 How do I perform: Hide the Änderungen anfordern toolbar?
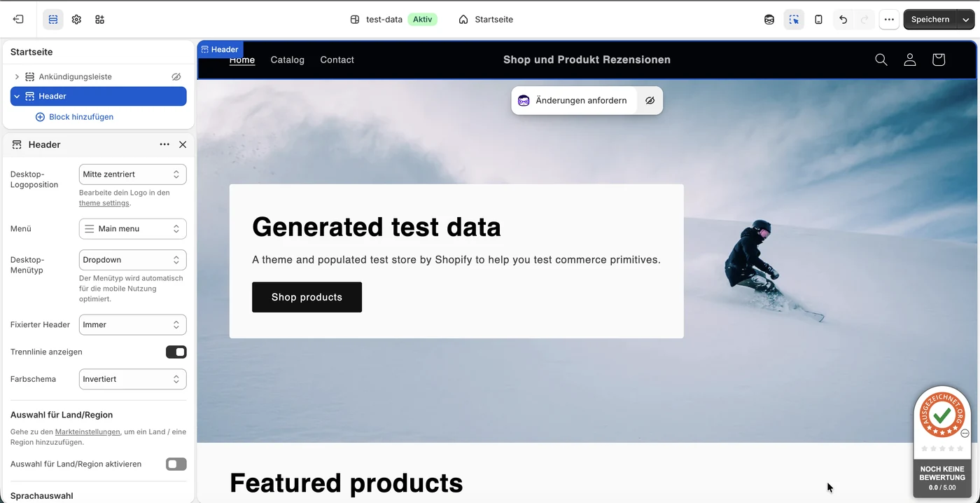(x=650, y=101)
